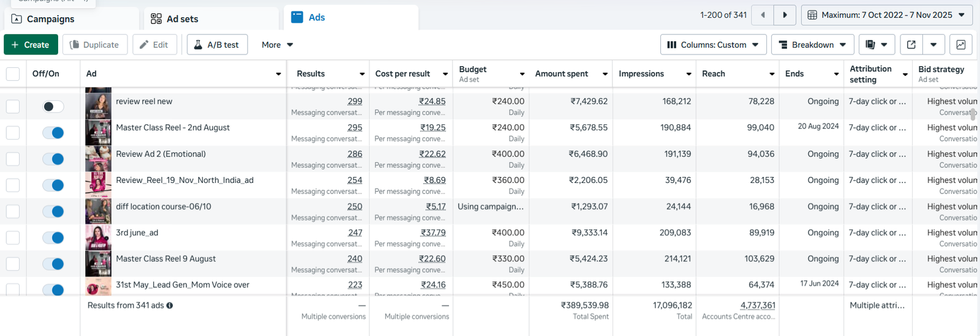The width and height of the screenshot is (980, 336).
Task: Toggle off the 3rd june_ad switch
Action: [53, 237]
